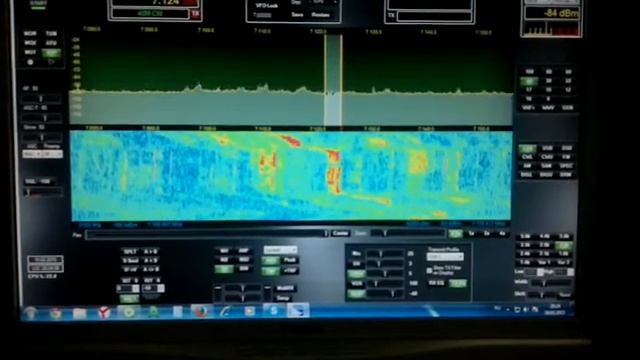Screen dimensions: 640x360
Task: Click the RIT offset value spinner
Action: pos(128,289)
